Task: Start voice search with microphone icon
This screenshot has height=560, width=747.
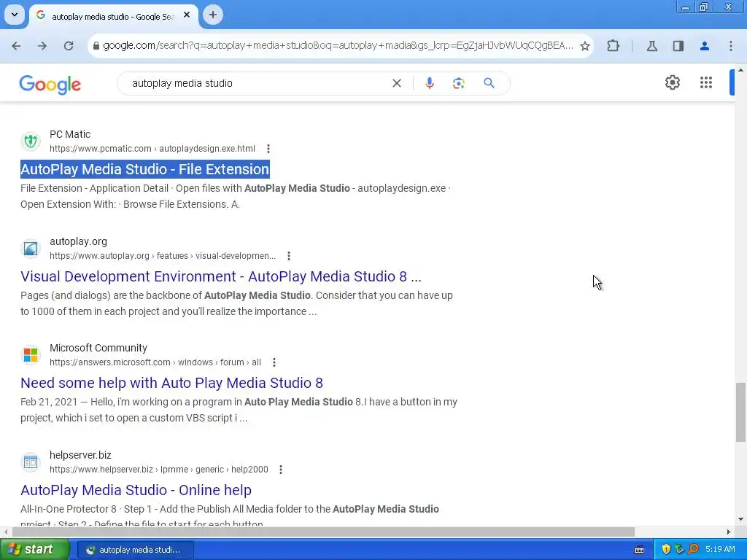Action: [429, 83]
